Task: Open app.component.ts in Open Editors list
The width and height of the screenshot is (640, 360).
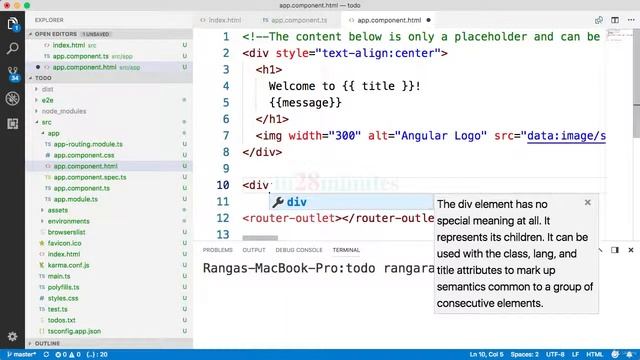Action: click(80, 56)
